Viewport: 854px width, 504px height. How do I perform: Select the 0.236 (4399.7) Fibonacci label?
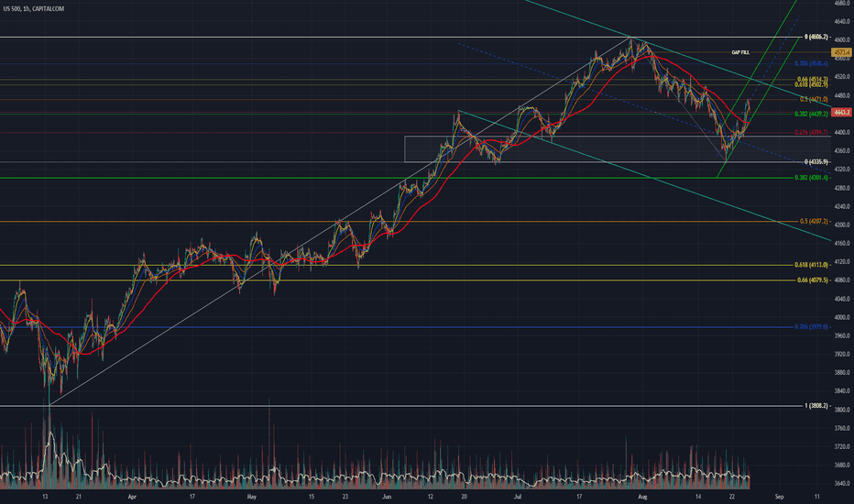point(811,132)
